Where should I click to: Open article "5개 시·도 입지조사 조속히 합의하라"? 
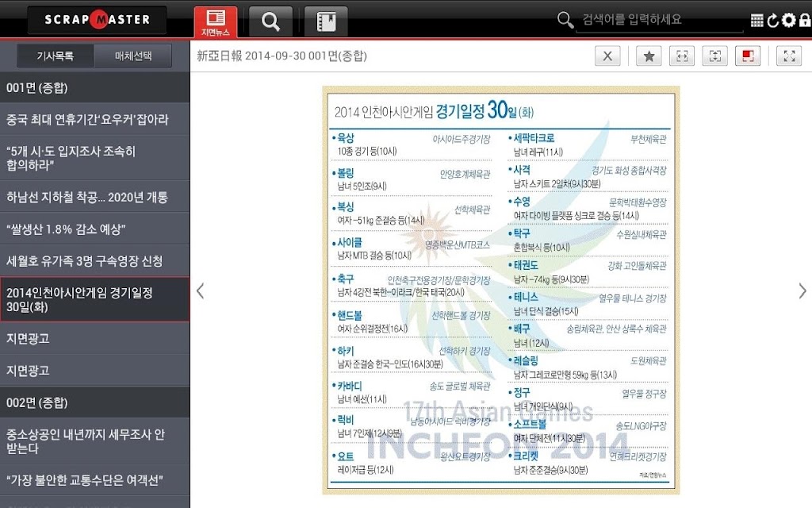(95, 158)
